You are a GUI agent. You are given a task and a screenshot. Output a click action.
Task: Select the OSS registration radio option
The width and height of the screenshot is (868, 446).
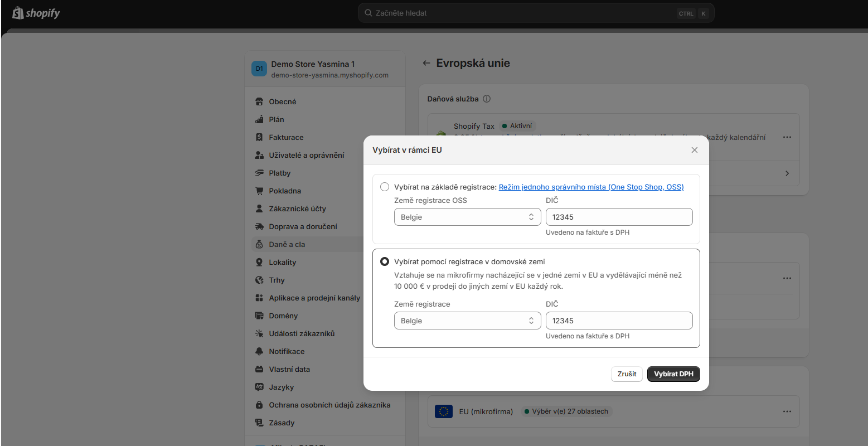tap(385, 187)
